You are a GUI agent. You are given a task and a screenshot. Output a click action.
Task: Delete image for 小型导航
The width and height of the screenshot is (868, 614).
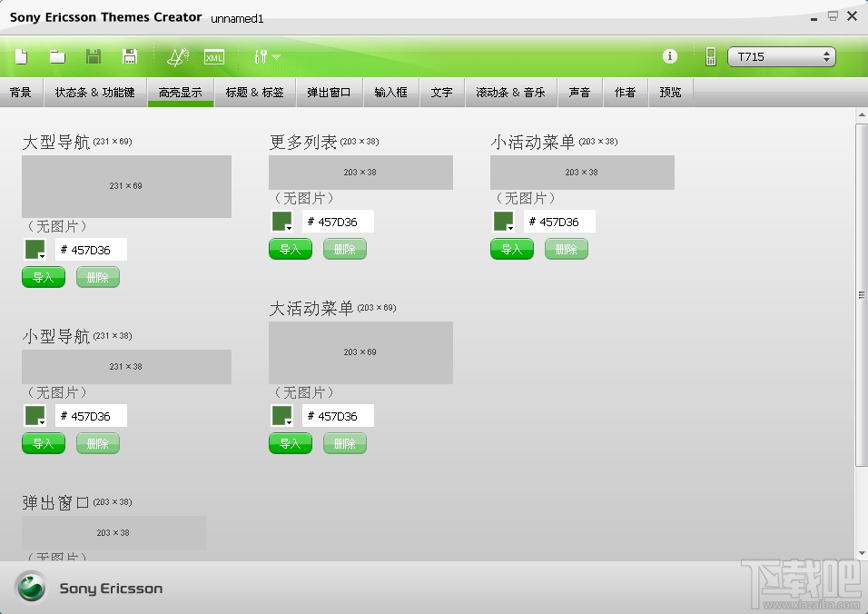pos(98,443)
